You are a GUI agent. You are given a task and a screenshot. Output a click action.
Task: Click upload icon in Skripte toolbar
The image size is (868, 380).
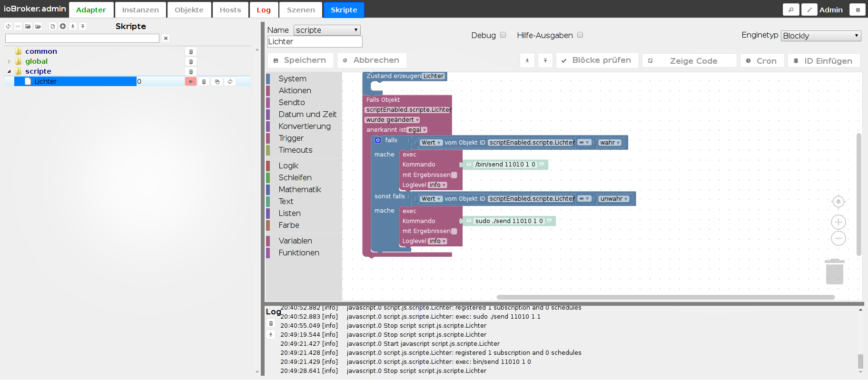pos(83,26)
